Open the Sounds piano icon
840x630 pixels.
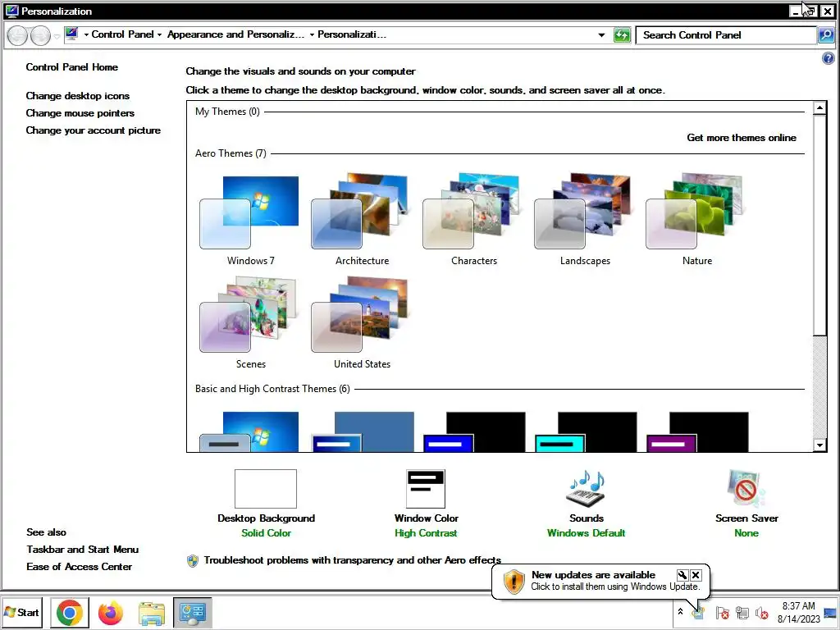(x=586, y=489)
